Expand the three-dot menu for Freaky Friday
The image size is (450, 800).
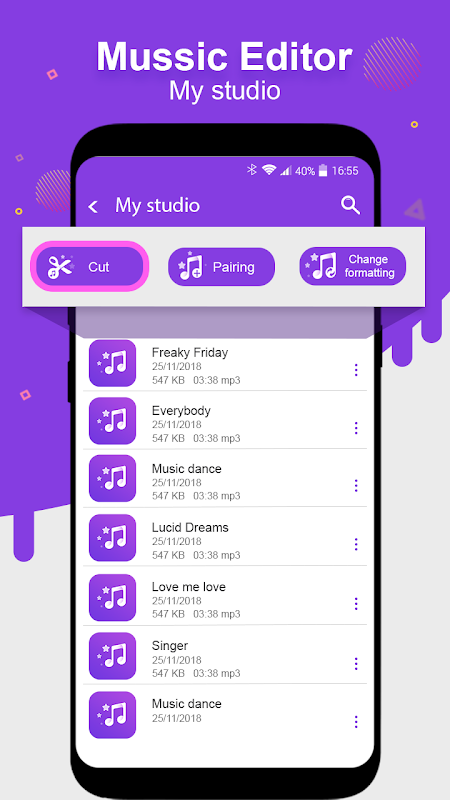(x=356, y=370)
